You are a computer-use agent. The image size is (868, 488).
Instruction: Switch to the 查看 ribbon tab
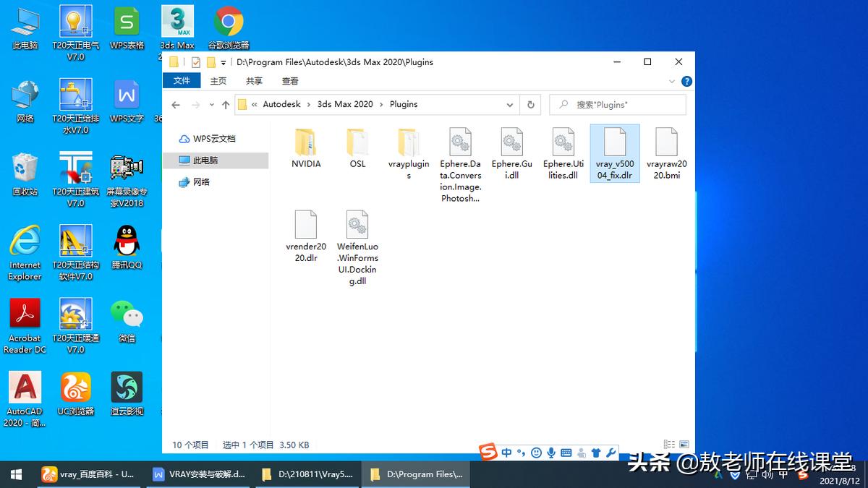(x=290, y=81)
